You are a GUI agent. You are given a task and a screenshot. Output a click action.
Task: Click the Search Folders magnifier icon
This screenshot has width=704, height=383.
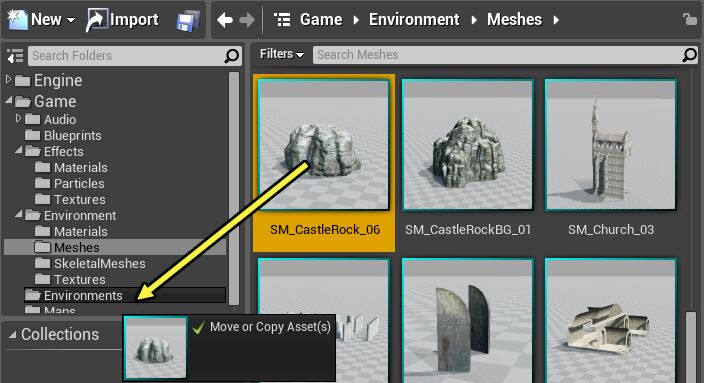[232, 56]
